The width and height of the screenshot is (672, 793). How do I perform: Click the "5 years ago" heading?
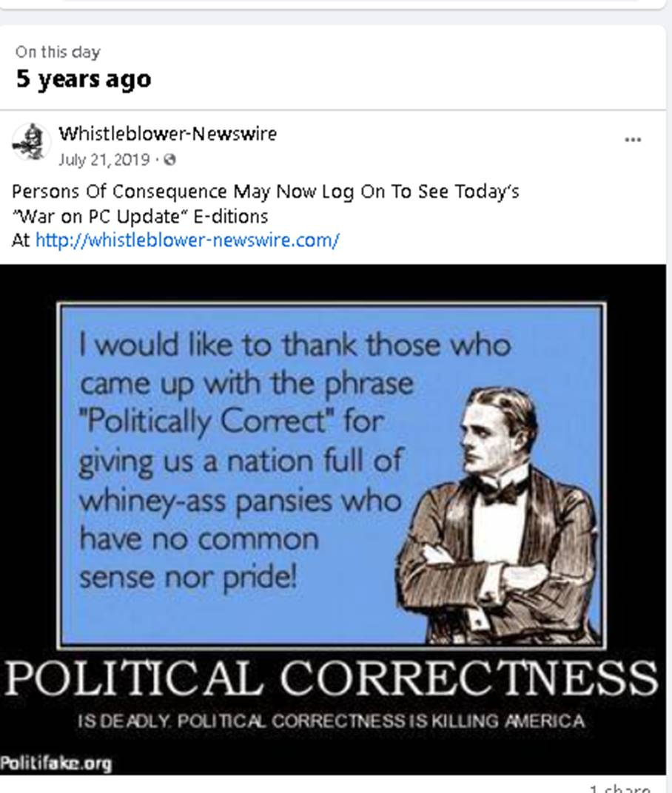(x=84, y=79)
